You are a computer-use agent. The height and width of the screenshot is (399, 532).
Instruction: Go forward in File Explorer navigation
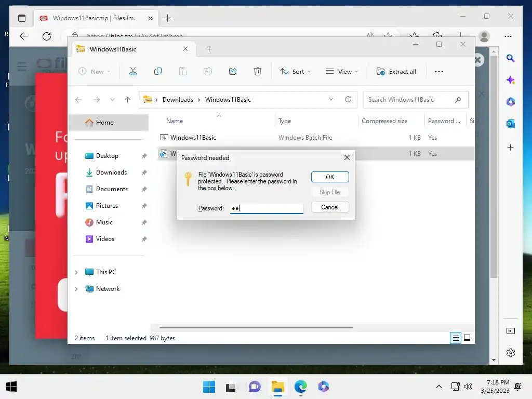[97, 99]
